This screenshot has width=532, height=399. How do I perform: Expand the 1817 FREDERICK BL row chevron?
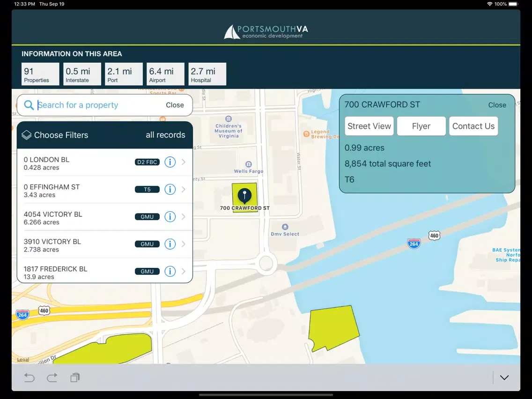click(x=184, y=272)
